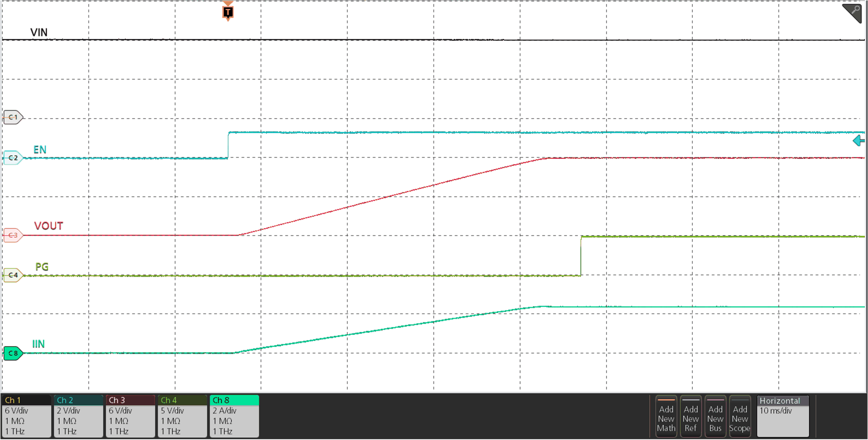The image size is (868, 440).
Task: Click the cyan trigger level arrow
Action: pyautogui.click(x=859, y=140)
